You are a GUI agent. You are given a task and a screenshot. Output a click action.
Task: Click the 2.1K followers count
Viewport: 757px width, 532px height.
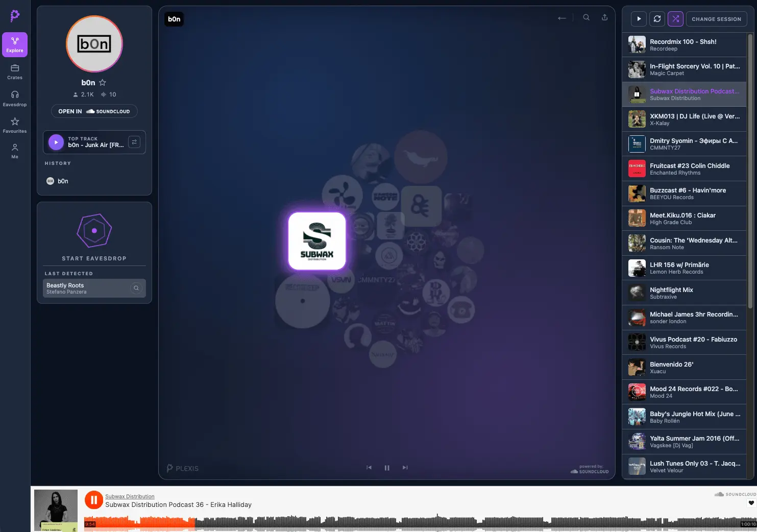(x=84, y=94)
